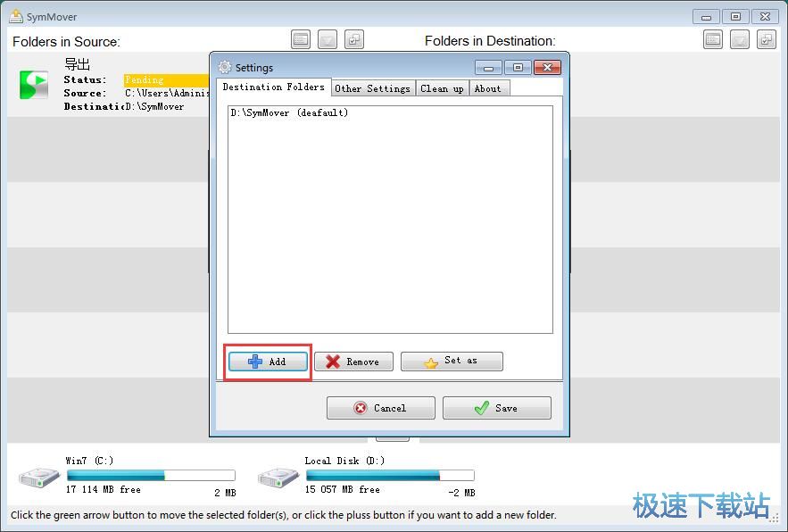Close the SymMover main window

point(766,17)
